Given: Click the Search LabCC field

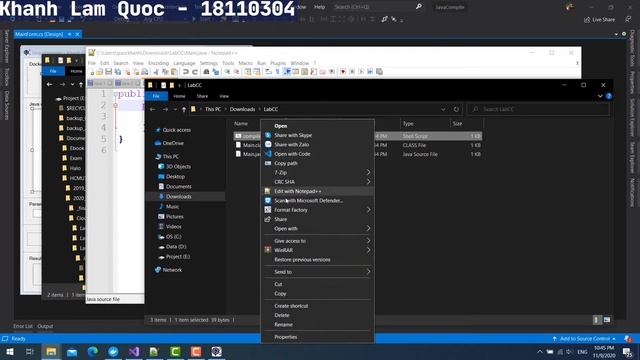Looking at the screenshot, I should click(x=538, y=109).
